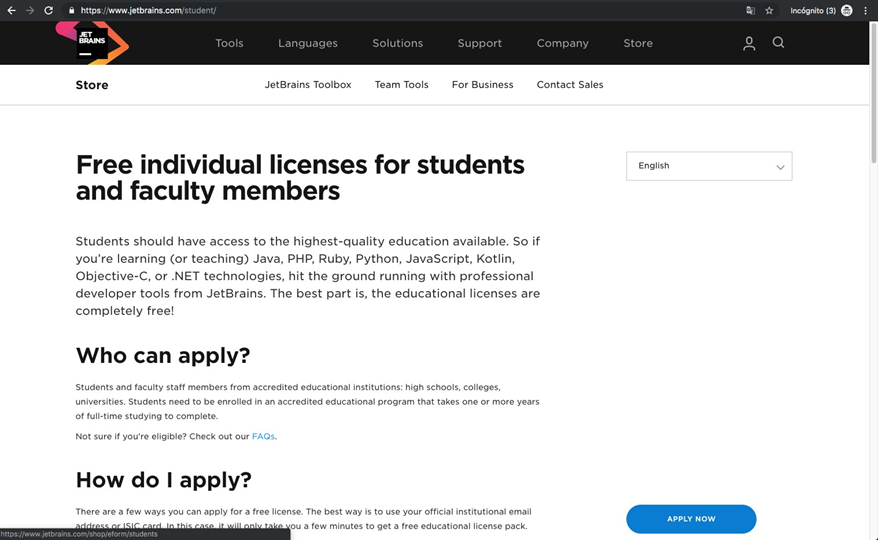Open the Company menu
878x540 pixels.
click(563, 43)
